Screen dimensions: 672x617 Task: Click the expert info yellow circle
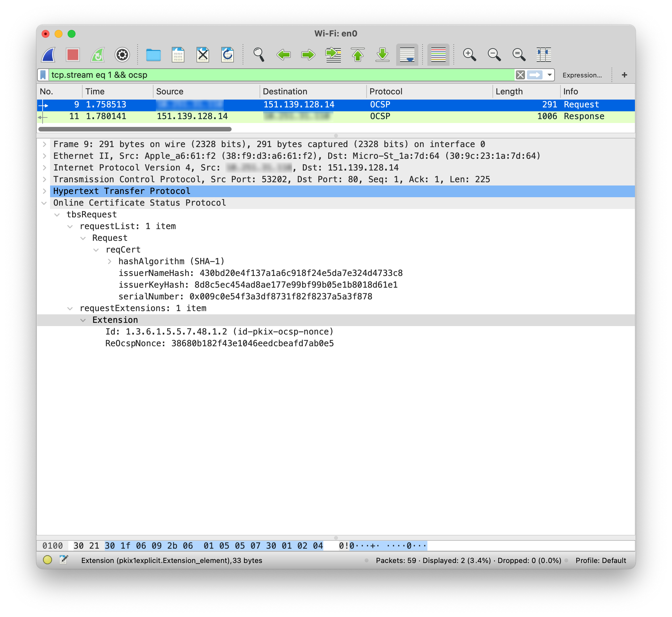(47, 560)
